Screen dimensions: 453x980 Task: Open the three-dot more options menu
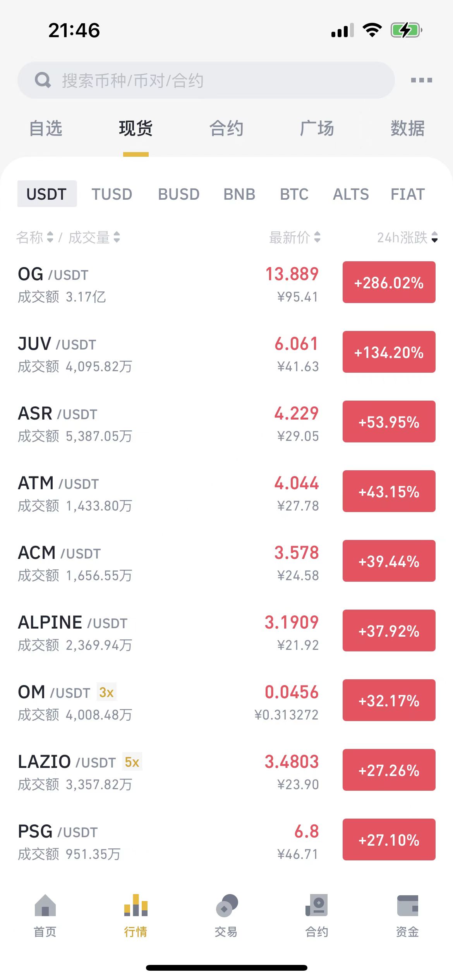421,80
